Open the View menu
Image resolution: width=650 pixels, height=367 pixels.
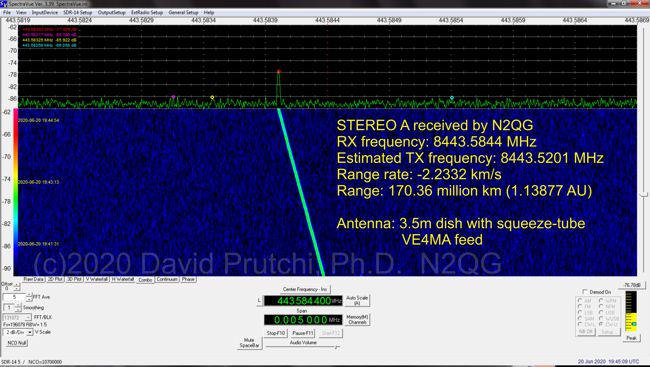[21, 12]
